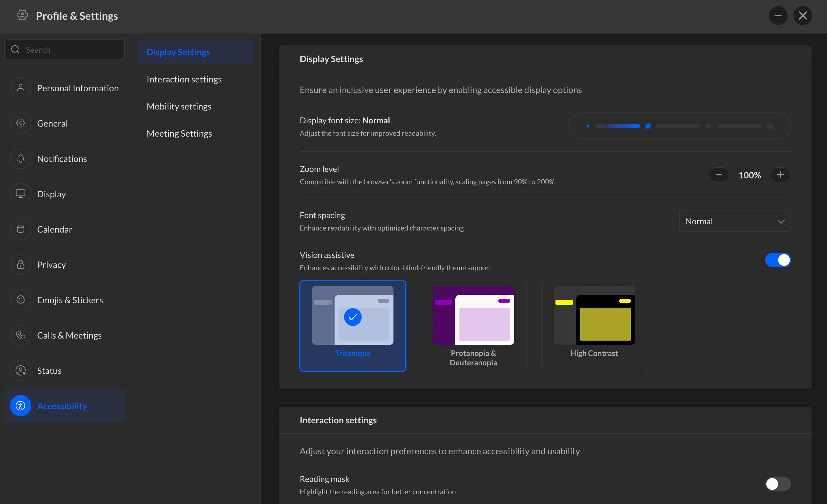The width and height of the screenshot is (827, 504).
Task: Click the Font spacing label
Action: [322, 215]
